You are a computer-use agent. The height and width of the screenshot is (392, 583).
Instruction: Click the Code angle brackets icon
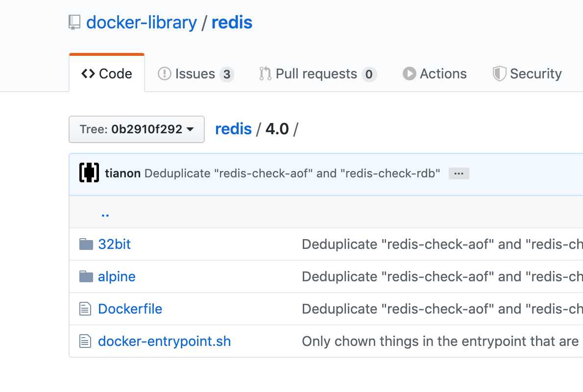click(x=88, y=73)
